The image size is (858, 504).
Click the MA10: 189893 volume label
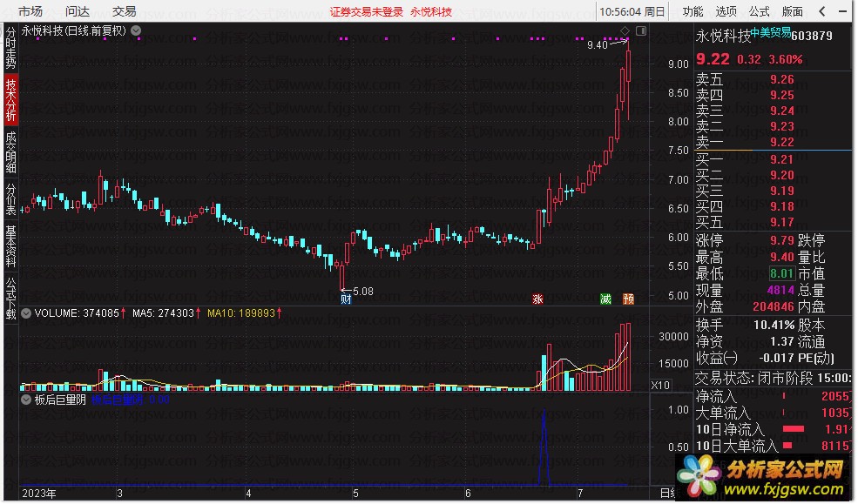click(241, 313)
